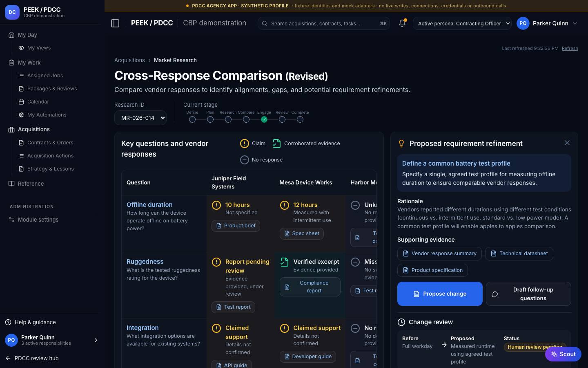Click the lightbulb icon in the refinement panel
Image resolution: width=588 pixels, height=368 pixels.
coord(401,144)
